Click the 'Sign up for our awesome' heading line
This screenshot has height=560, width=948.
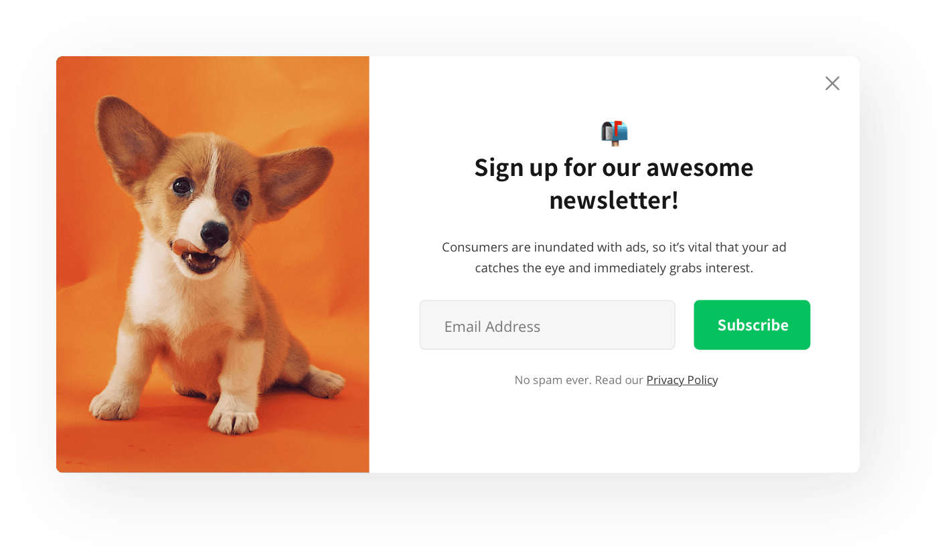point(614,167)
